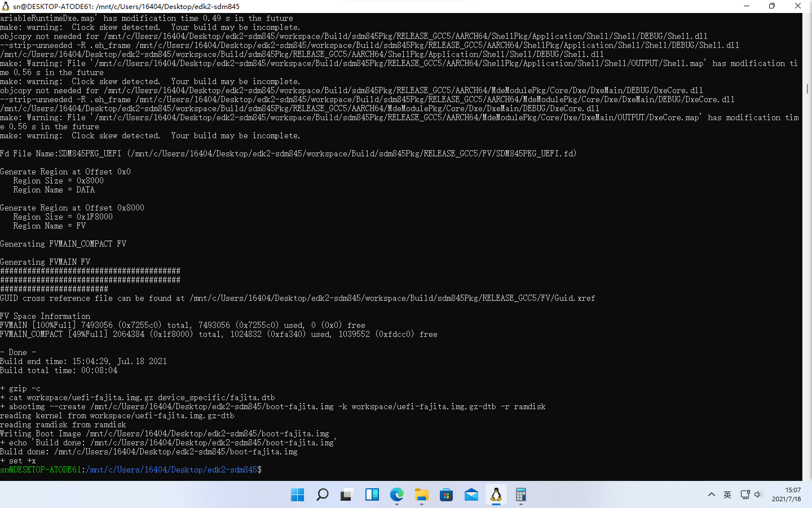Toggle the Linux terminal window focus from taskbar
The width and height of the screenshot is (812, 508).
tap(496, 494)
